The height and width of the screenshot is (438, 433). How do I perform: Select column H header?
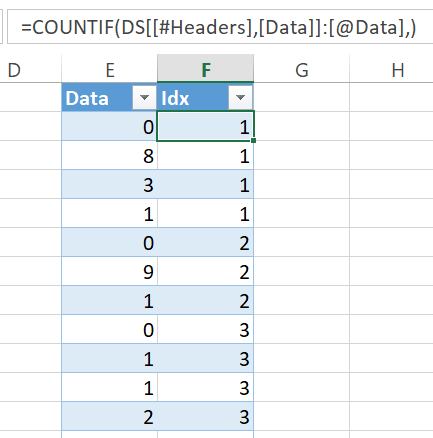[x=391, y=69]
